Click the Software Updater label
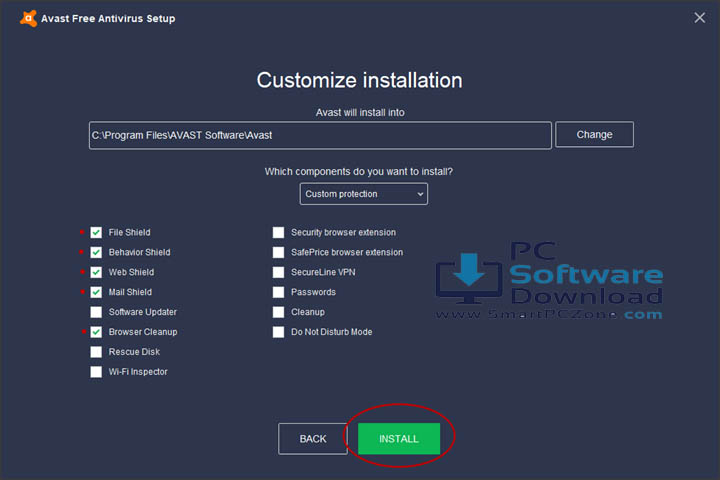This screenshot has width=720, height=480. (x=143, y=312)
